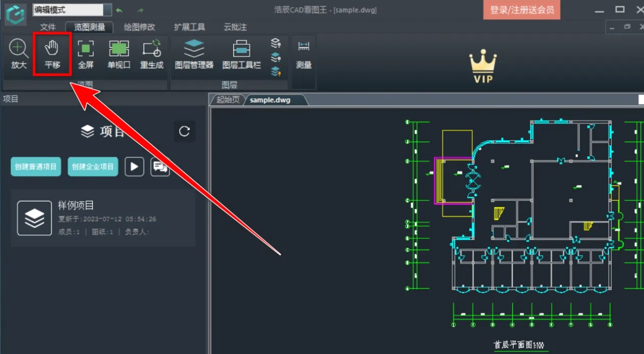Toggle the orange bulb layer icon

pos(276,72)
